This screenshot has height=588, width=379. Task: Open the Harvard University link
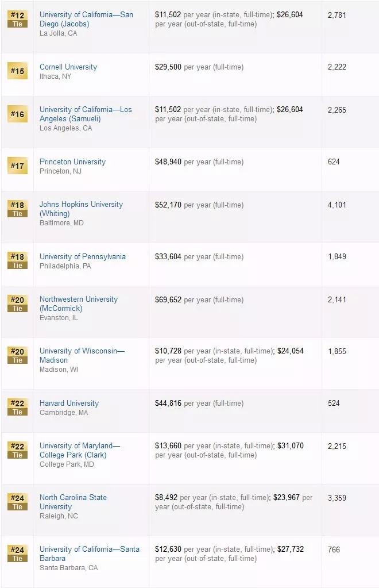pyautogui.click(x=69, y=403)
